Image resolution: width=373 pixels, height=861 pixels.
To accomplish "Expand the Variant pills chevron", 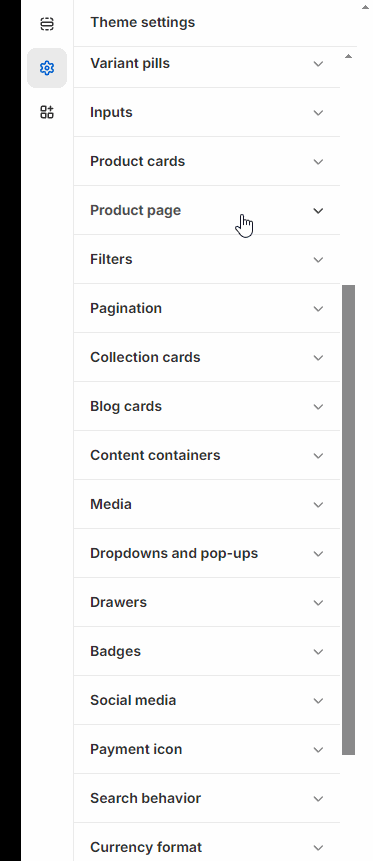I will [318, 64].
